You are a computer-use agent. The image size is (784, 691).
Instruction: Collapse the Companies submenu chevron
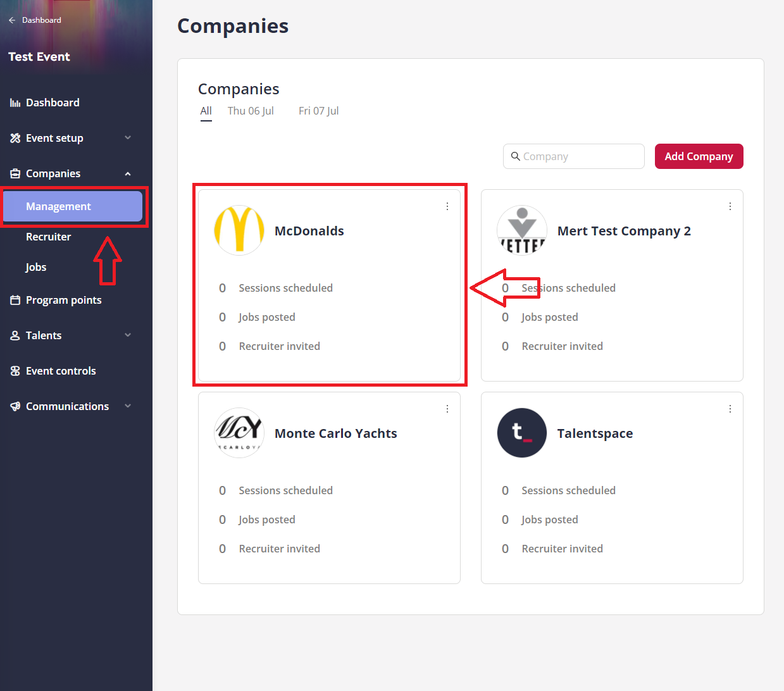coord(128,173)
